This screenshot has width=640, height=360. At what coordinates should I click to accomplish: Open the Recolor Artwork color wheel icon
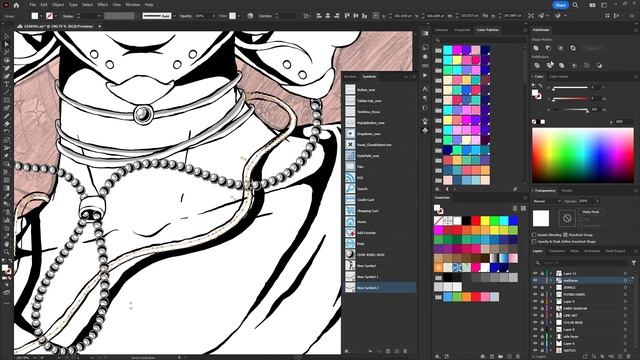pyautogui.click(x=250, y=16)
